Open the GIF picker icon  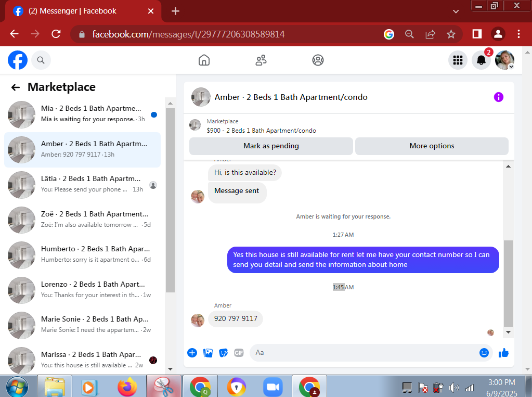(239, 353)
